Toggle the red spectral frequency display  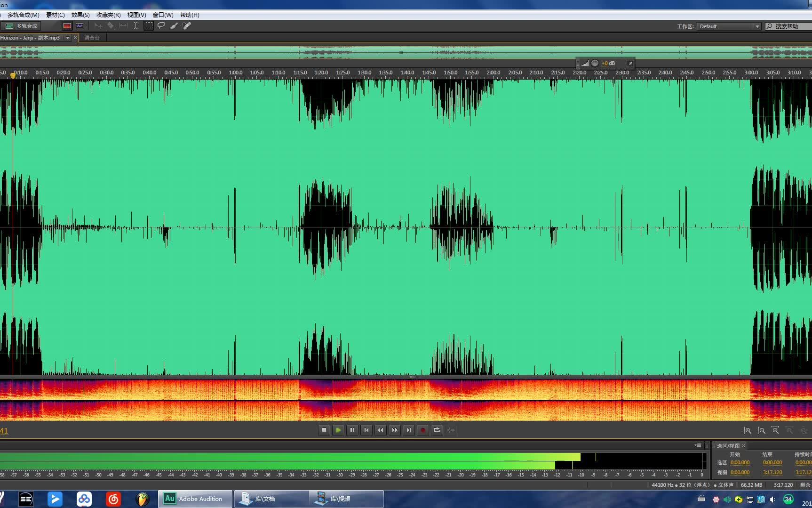coord(67,26)
